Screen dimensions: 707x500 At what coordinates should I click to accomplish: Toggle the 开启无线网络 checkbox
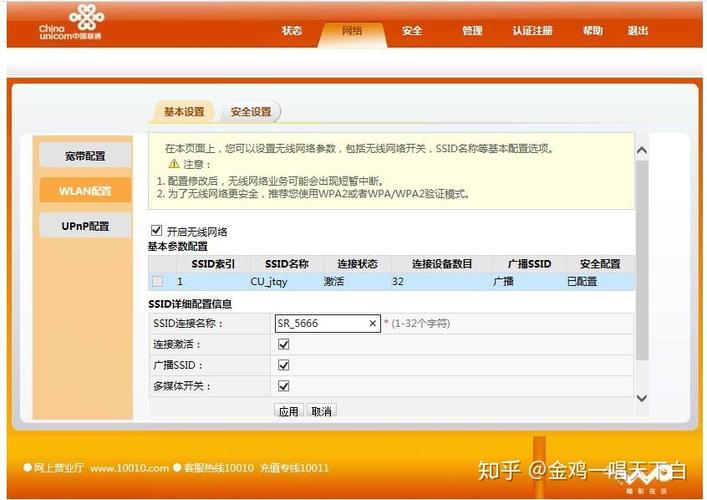(156, 230)
